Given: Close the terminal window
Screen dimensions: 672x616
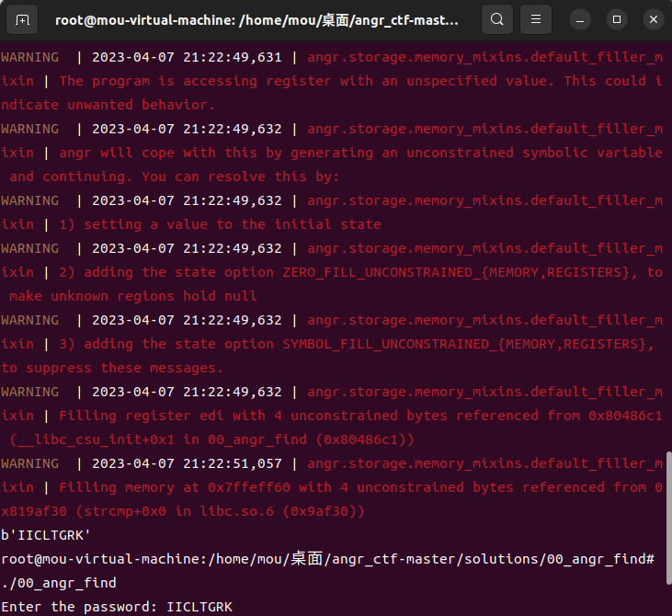Looking at the screenshot, I should (651, 19).
